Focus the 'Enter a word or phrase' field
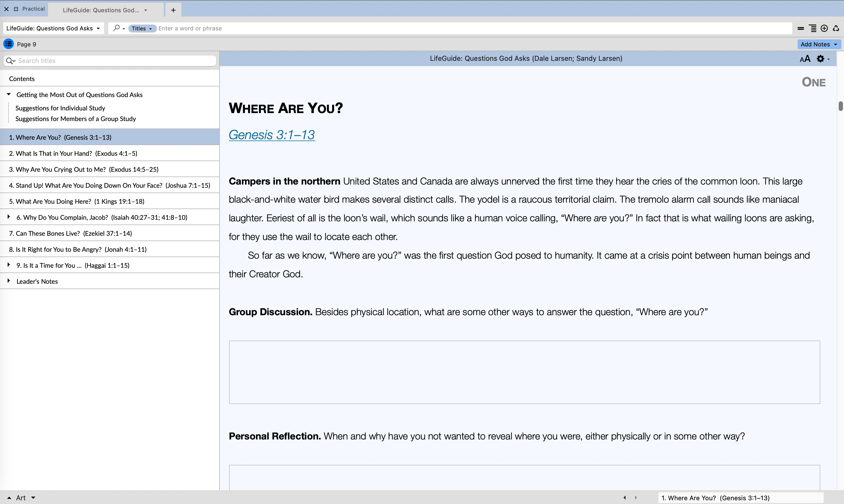This screenshot has height=504, width=844. [474, 28]
